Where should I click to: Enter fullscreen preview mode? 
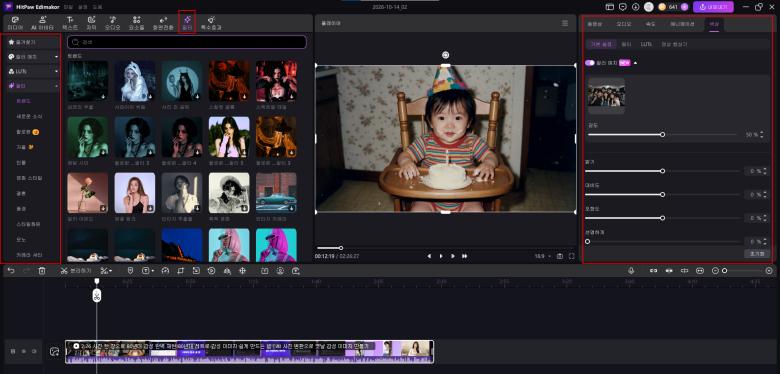click(x=572, y=256)
